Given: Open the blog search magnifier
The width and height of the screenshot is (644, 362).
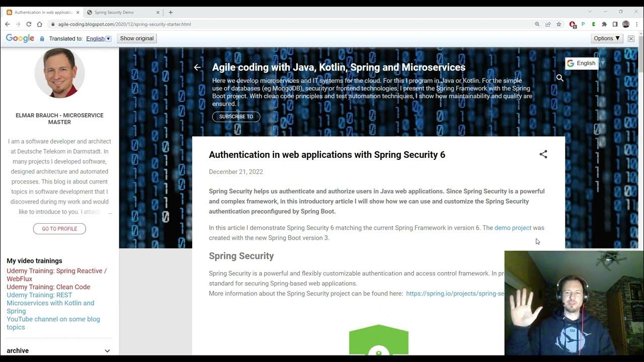Looking at the screenshot, I should click(x=559, y=78).
